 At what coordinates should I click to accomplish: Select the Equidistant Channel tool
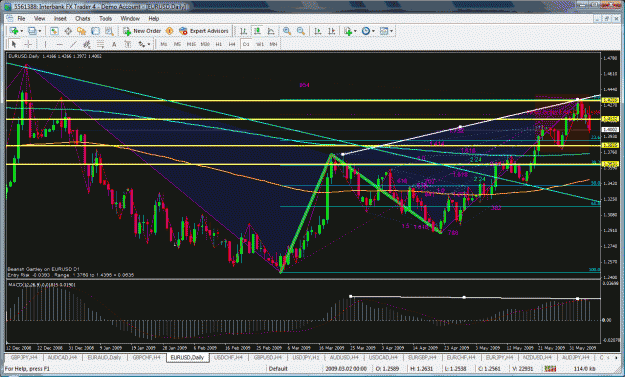click(x=86, y=44)
